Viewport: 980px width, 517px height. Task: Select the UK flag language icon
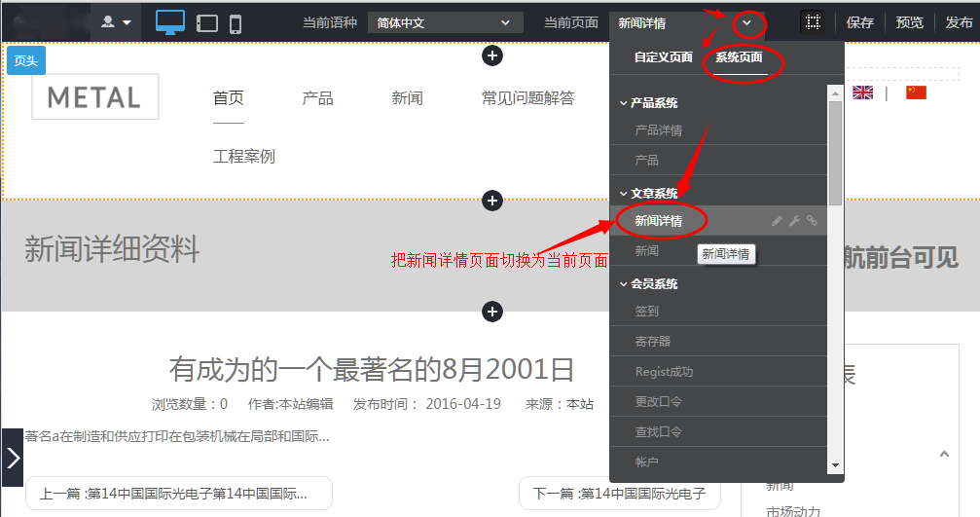pyautogui.click(x=862, y=92)
